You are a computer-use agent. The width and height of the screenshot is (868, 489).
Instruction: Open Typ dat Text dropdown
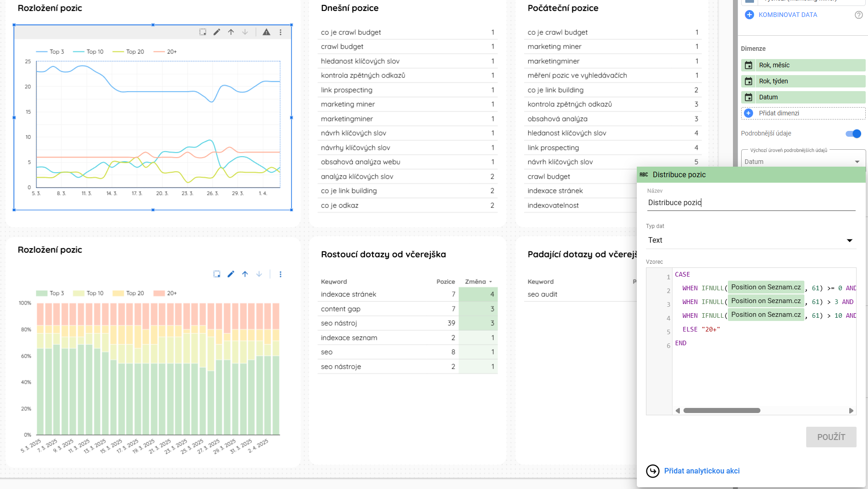[x=751, y=240]
